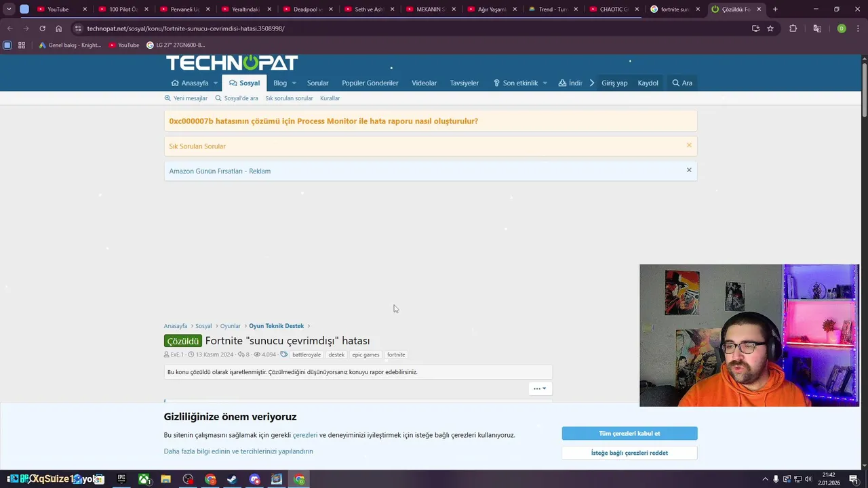Click the volume icon in system tray

click(x=808, y=479)
